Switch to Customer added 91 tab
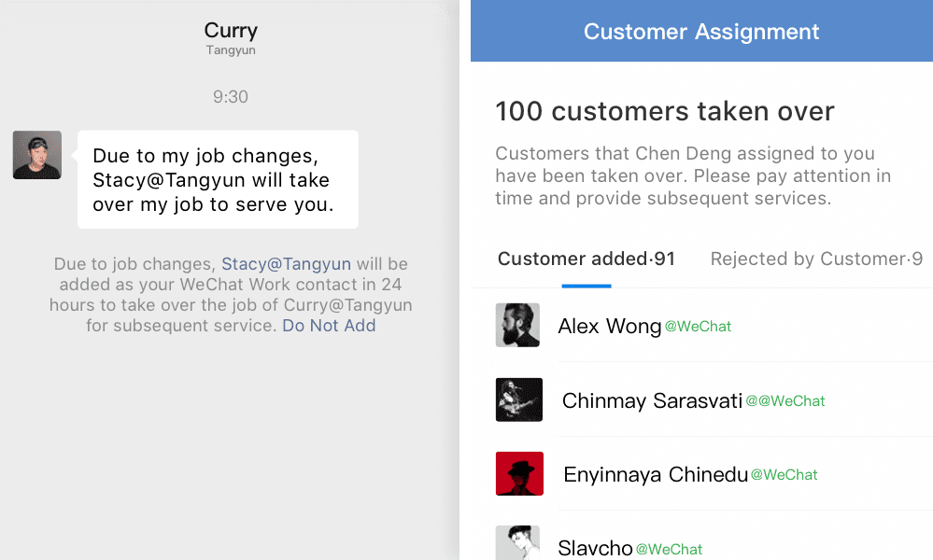Viewport: 933px width, 560px height. coord(587,259)
